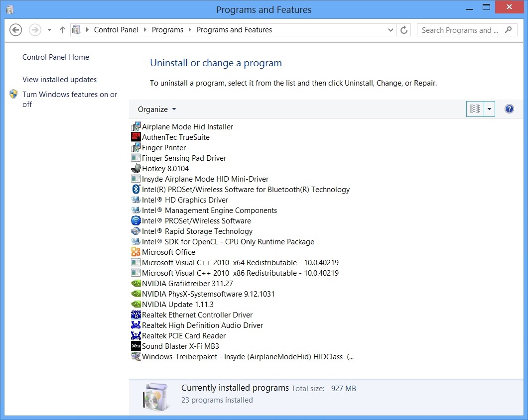Screen dimensions: 528x420
Task: Click the Realtek PCIE Card Reader icon
Action: (x=135, y=335)
